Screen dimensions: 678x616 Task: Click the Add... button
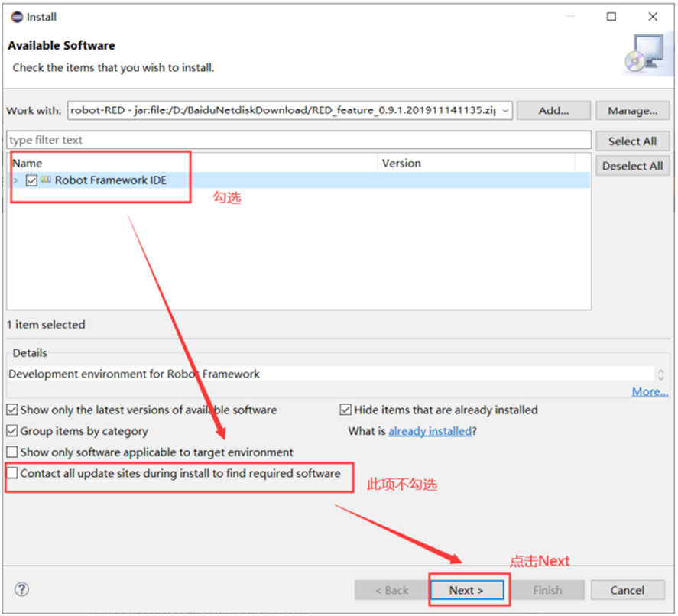553,111
